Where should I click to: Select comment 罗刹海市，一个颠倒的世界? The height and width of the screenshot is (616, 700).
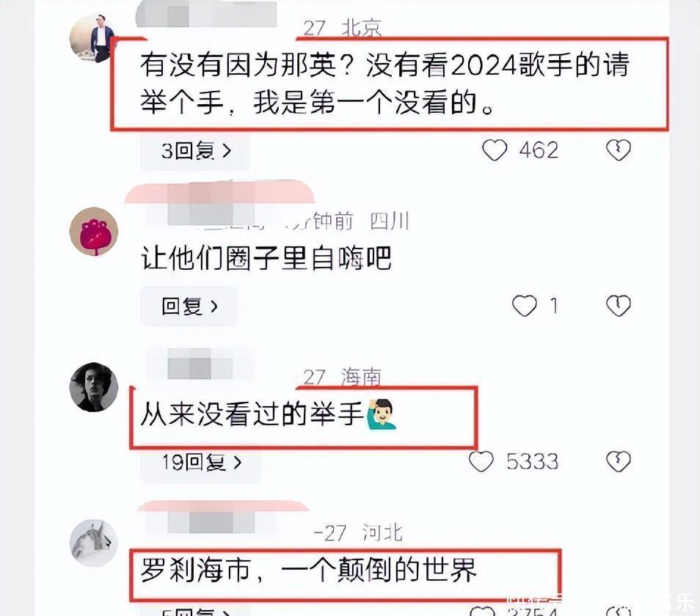pyautogui.click(x=308, y=570)
